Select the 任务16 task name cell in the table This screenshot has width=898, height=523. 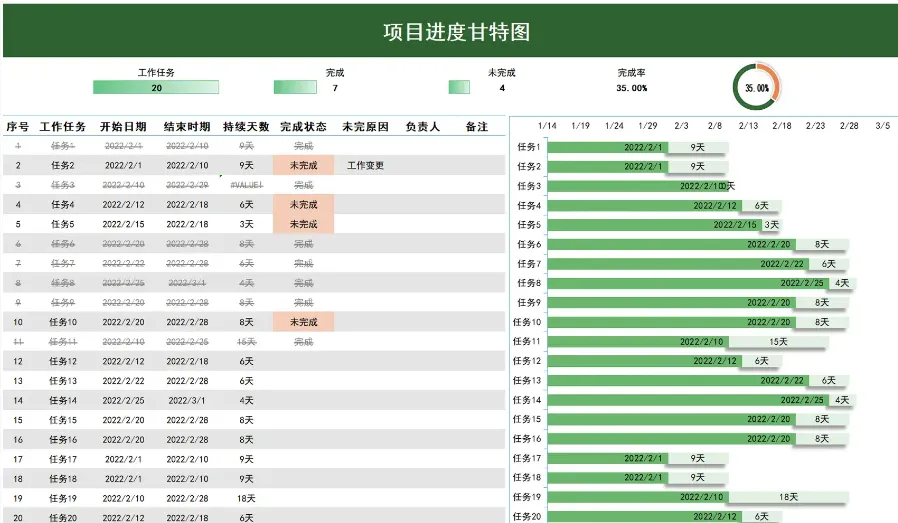click(x=63, y=439)
